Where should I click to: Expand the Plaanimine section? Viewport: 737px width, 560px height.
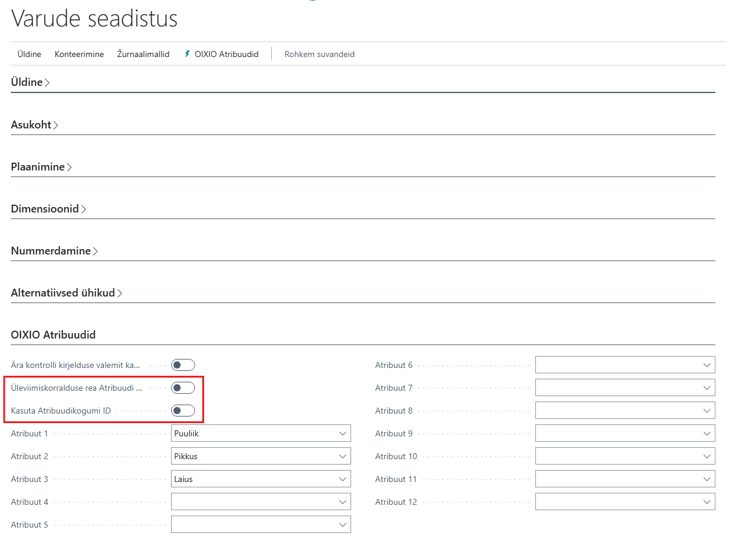[41, 167]
